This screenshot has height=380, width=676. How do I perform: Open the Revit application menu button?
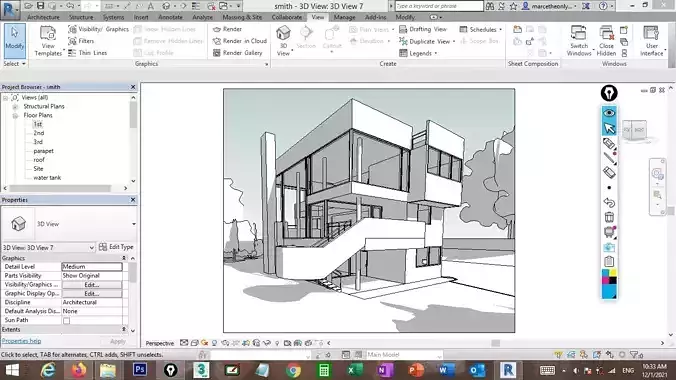tap(9, 9)
